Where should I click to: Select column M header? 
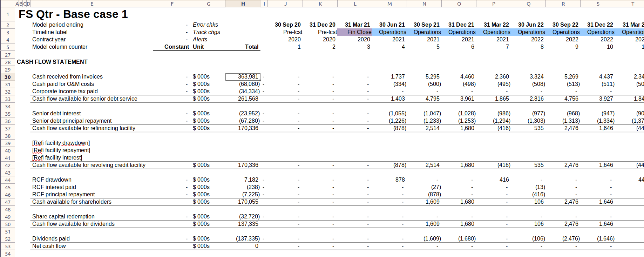click(x=389, y=4)
